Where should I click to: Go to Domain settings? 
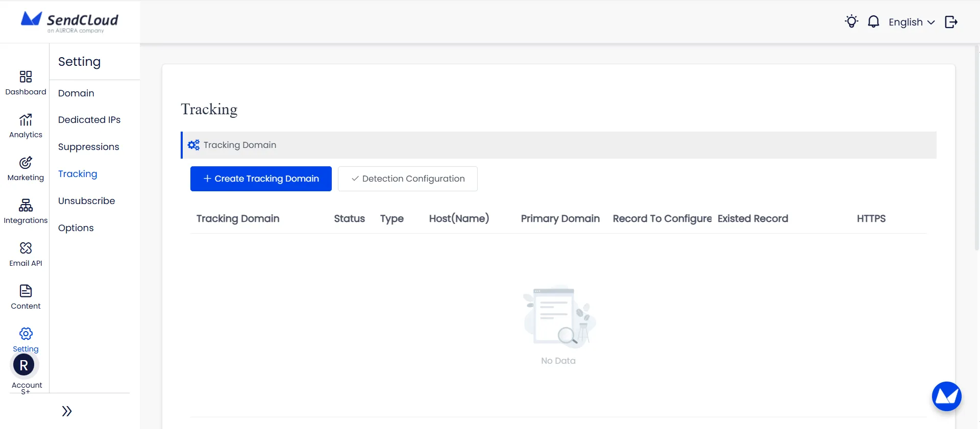[76, 93]
